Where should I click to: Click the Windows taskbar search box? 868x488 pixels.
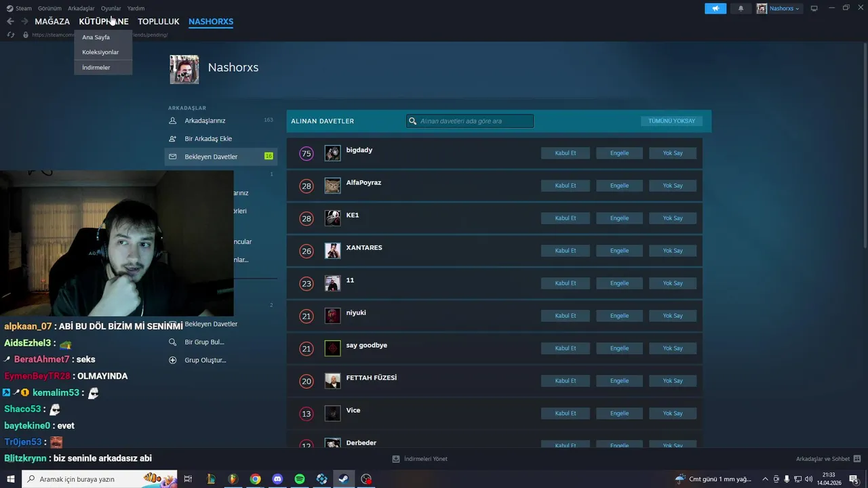click(x=100, y=479)
